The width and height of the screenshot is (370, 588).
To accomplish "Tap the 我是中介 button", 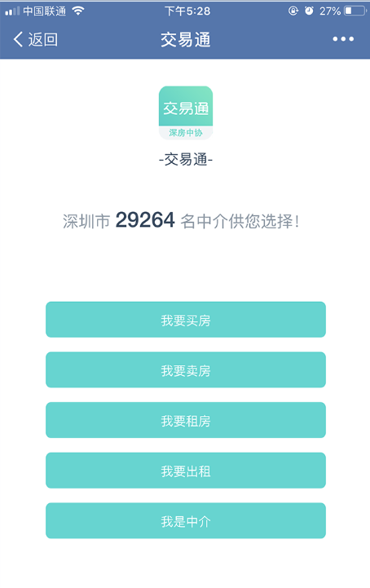I will [186, 520].
